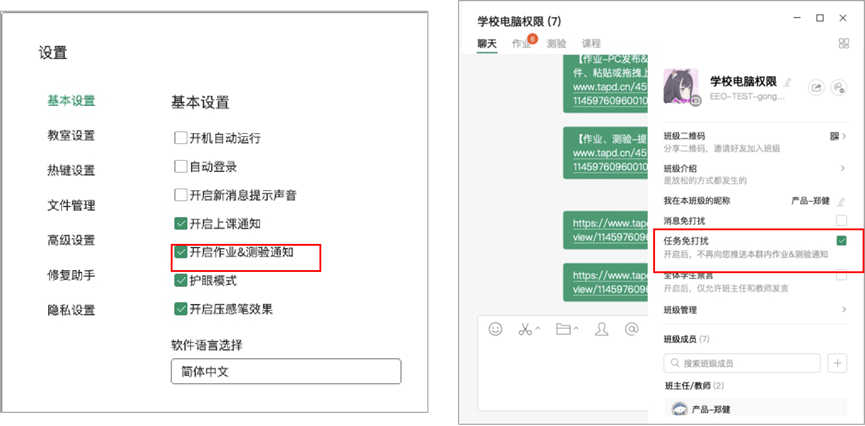Open 教室设置 in settings sidebar
865x426 pixels.
[x=71, y=135]
